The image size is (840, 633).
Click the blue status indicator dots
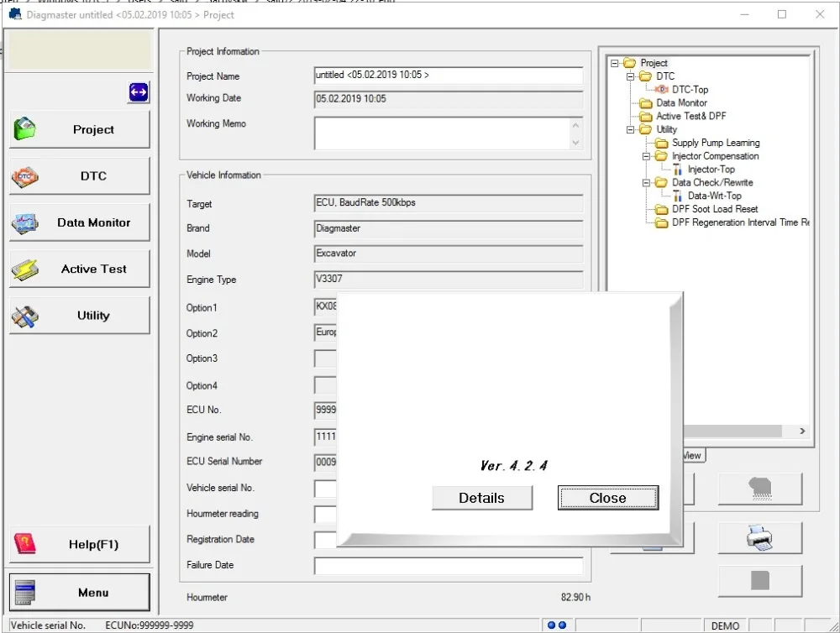click(x=557, y=625)
